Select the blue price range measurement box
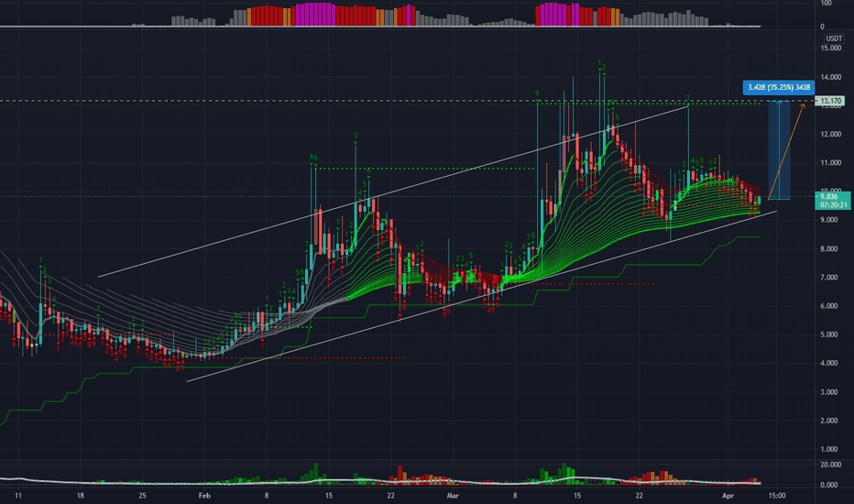 click(x=779, y=150)
